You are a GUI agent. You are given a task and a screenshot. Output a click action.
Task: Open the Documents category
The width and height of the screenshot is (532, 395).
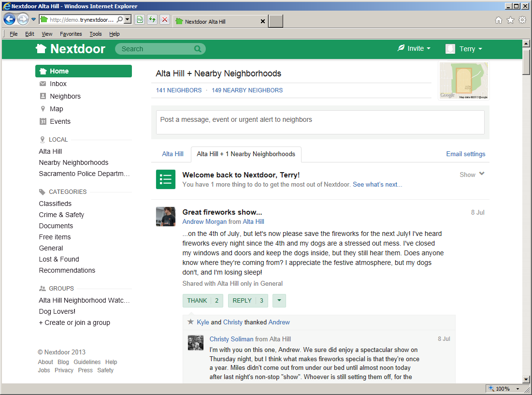pyautogui.click(x=56, y=226)
